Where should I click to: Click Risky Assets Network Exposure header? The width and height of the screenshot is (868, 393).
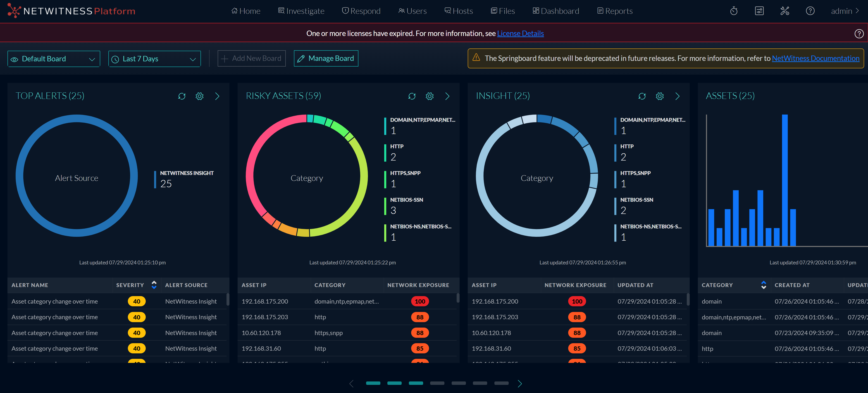[x=418, y=285]
